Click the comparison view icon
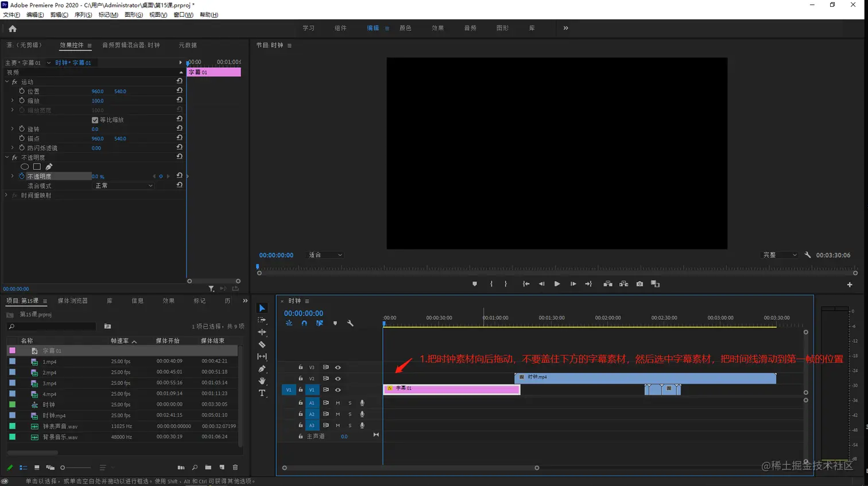 pos(655,284)
